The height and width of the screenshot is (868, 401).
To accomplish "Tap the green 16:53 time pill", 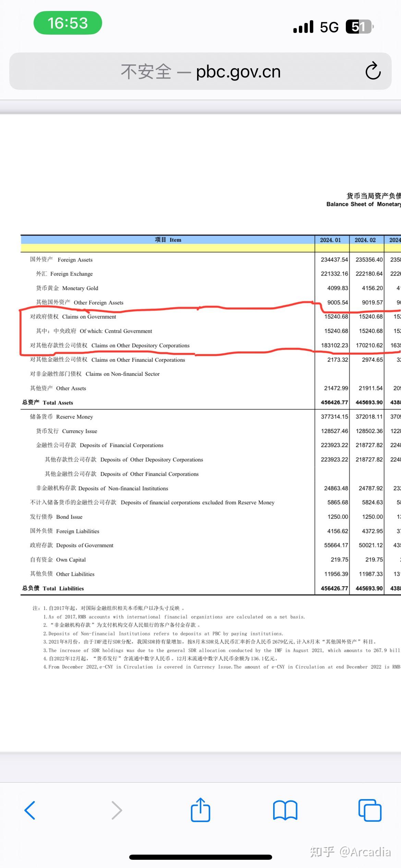I will coord(68,23).
